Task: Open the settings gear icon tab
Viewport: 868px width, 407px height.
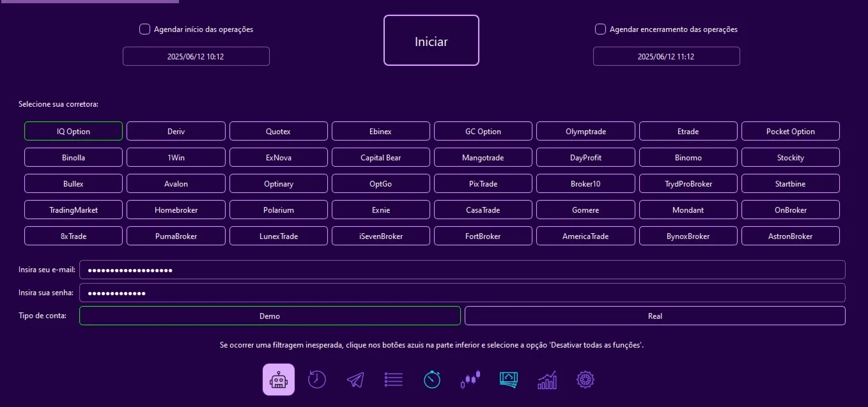Action: point(585,380)
